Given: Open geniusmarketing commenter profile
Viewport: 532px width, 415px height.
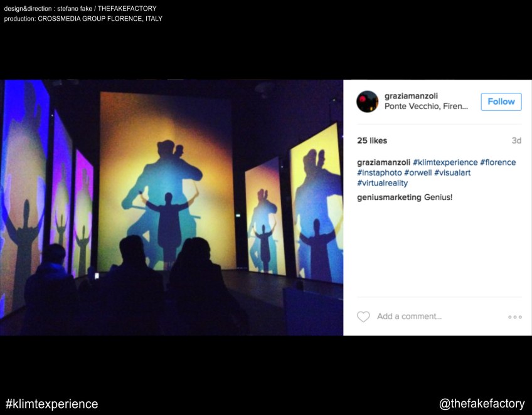Looking at the screenshot, I should 389,197.
